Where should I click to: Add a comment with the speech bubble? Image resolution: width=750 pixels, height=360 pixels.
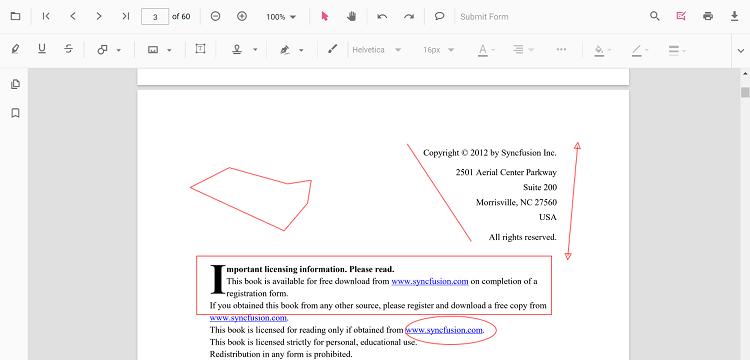439,16
